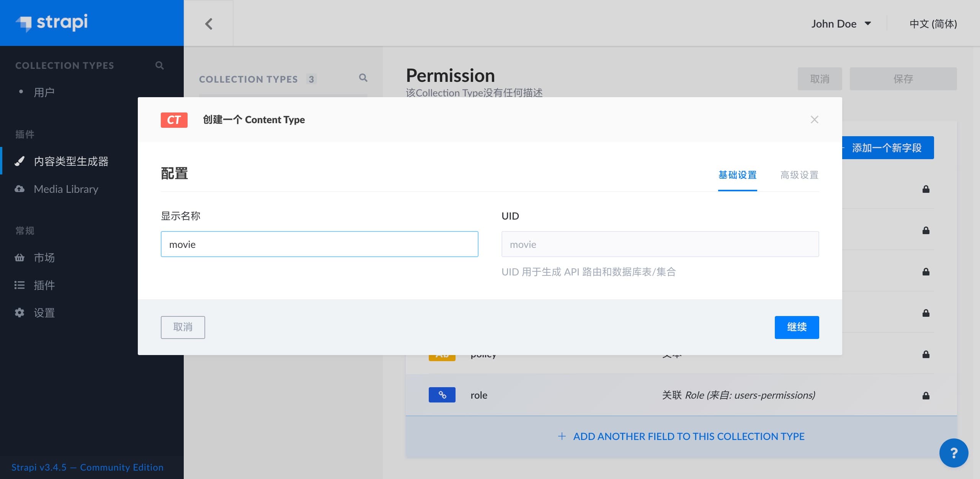The width and height of the screenshot is (980, 479).
Task: Open Media Library from the sidebar
Action: pos(66,189)
